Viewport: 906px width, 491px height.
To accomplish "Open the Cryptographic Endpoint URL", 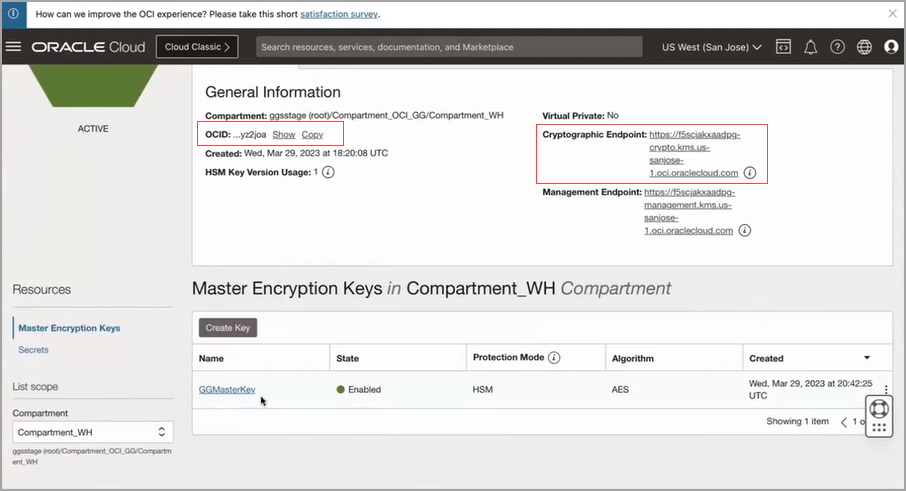I will (694, 154).
